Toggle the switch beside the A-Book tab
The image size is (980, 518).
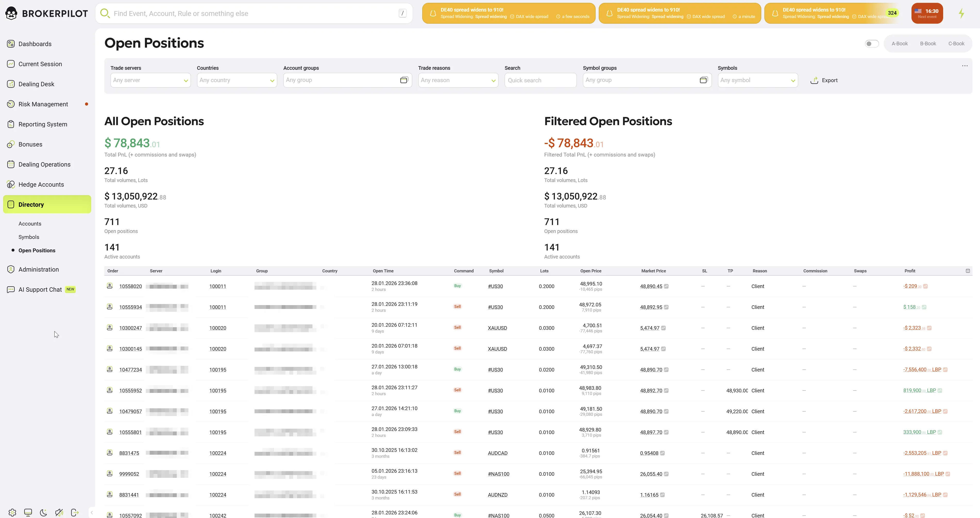(871, 44)
